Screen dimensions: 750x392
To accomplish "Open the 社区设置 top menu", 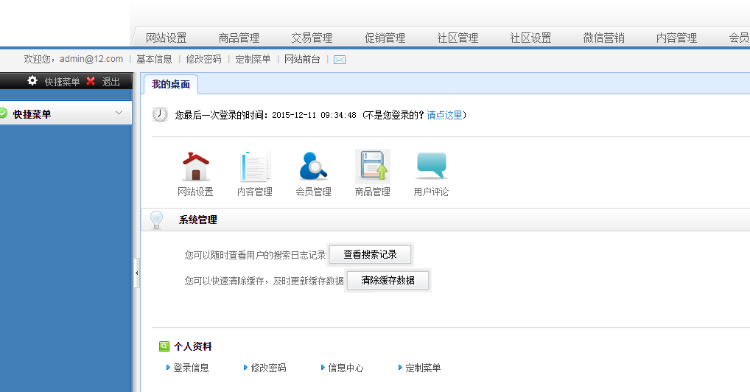I will point(530,38).
